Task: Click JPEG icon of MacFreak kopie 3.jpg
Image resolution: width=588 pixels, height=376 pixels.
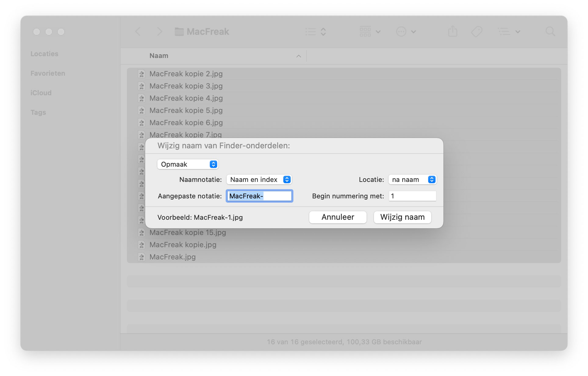Action: [x=142, y=86]
